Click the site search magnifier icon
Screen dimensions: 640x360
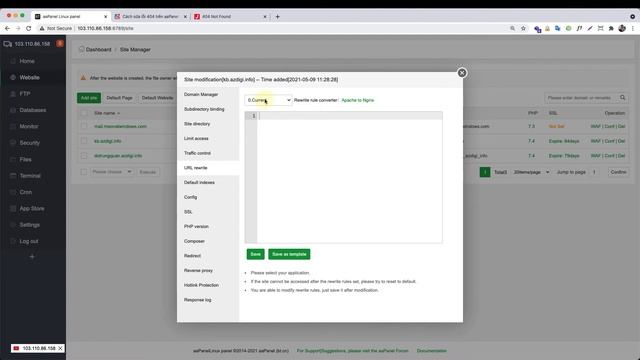pos(622,98)
